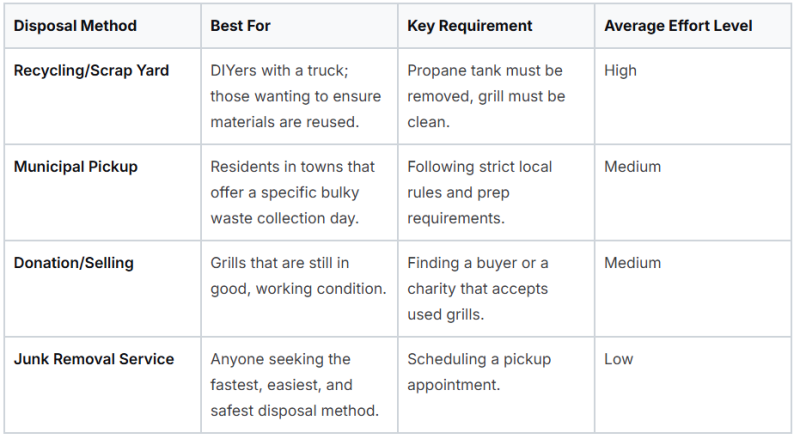Select the Average Effort Level header
Viewport: 800px width, 439px height.
coord(678,26)
